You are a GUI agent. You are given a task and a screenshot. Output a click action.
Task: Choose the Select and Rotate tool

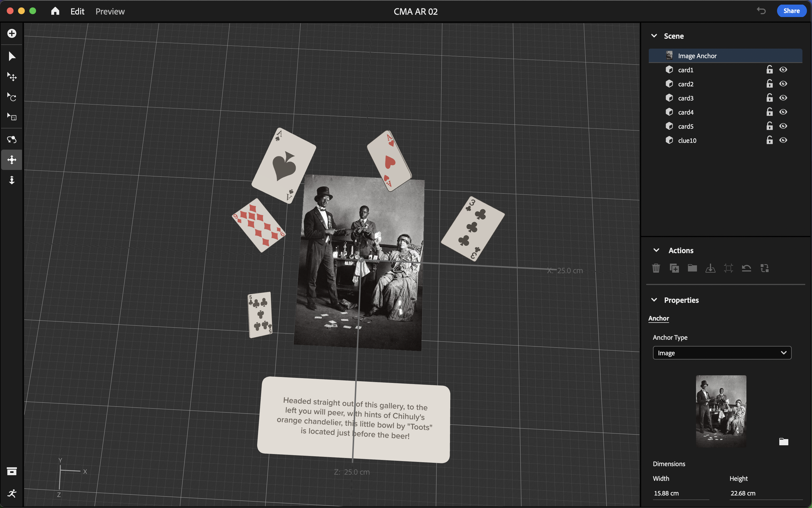click(x=12, y=97)
